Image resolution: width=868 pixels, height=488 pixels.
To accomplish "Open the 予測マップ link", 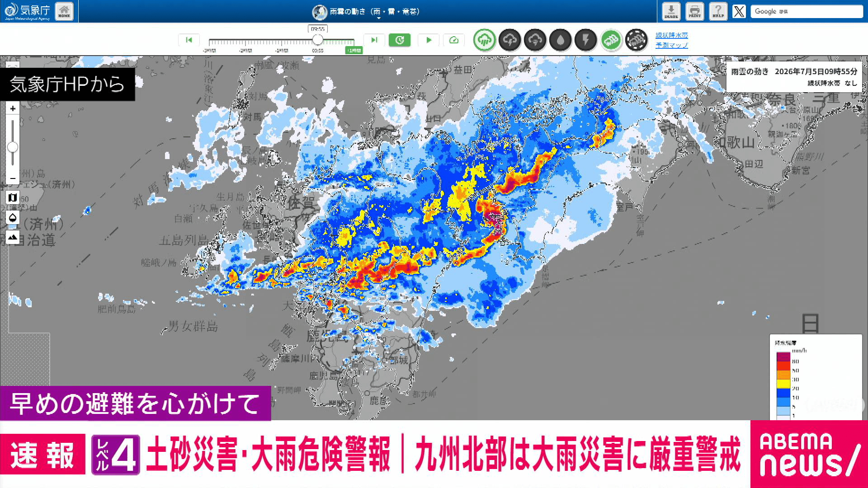I will [672, 45].
